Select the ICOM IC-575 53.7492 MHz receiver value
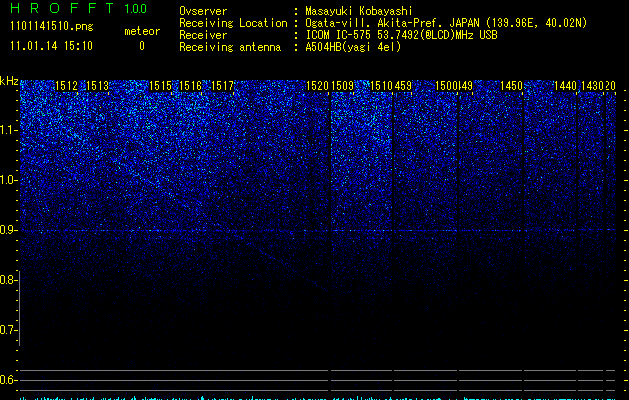629x400 pixels. click(x=402, y=35)
